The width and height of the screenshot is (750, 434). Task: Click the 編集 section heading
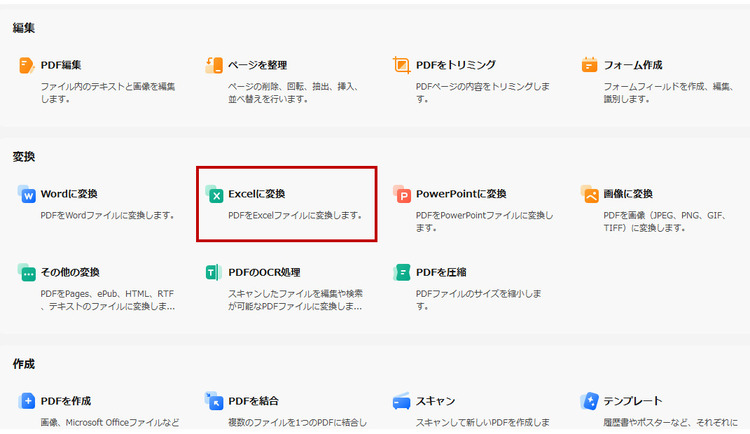click(23, 28)
